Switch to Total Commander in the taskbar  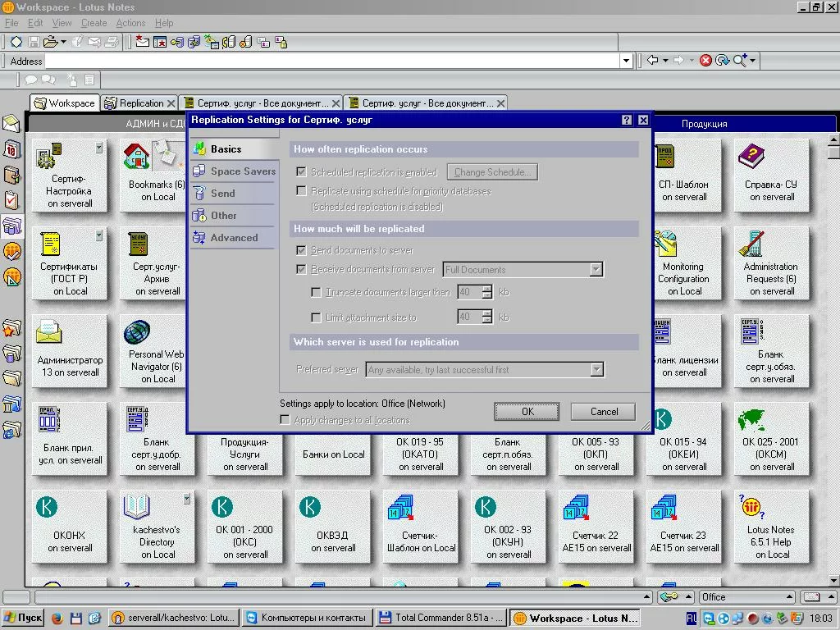point(441,619)
